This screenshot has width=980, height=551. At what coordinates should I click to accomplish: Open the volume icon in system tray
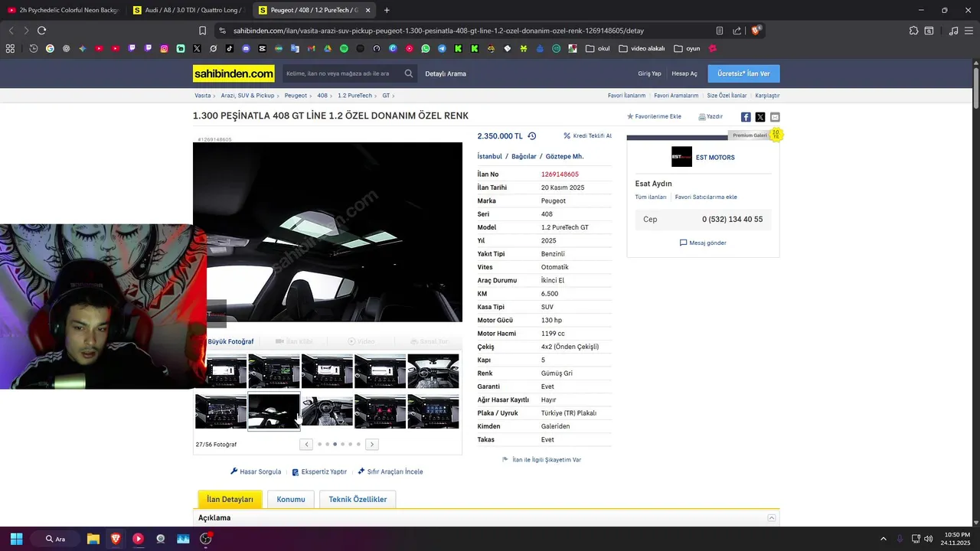coord(929,539)
